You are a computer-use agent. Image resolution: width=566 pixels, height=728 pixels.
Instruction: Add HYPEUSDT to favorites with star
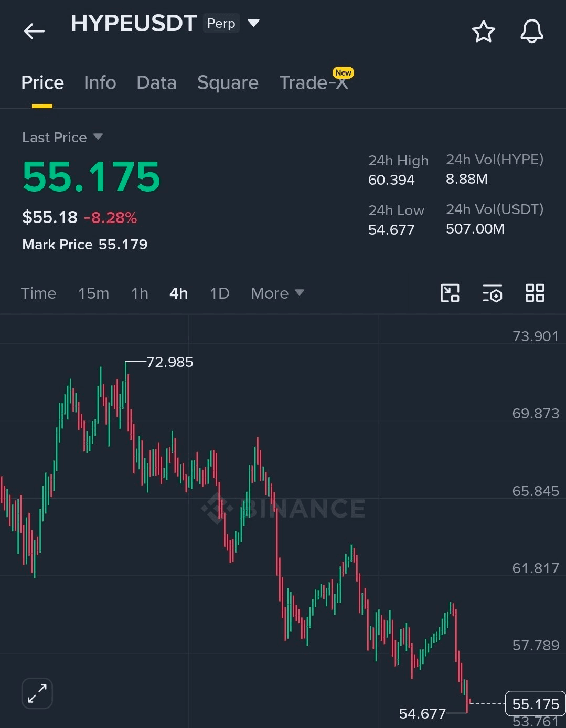point(483,31)
